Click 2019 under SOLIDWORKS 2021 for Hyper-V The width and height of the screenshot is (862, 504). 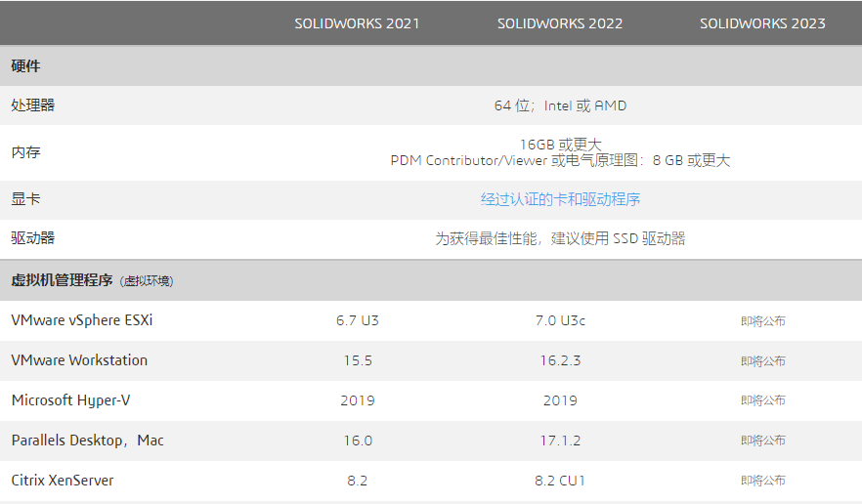pos(358,400)
